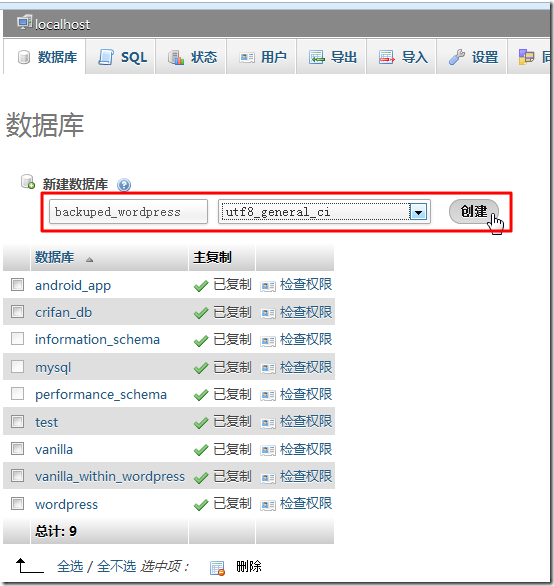Tick the wordpress checkbox
This screenshot has width=554, height=586.
(x=18, y=503)
